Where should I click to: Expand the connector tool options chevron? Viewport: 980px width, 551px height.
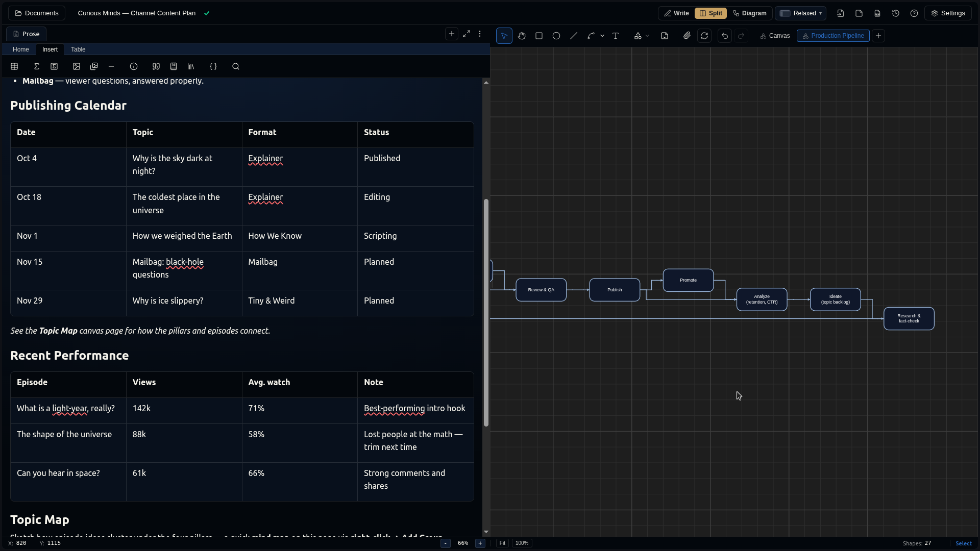pos(602,36)
